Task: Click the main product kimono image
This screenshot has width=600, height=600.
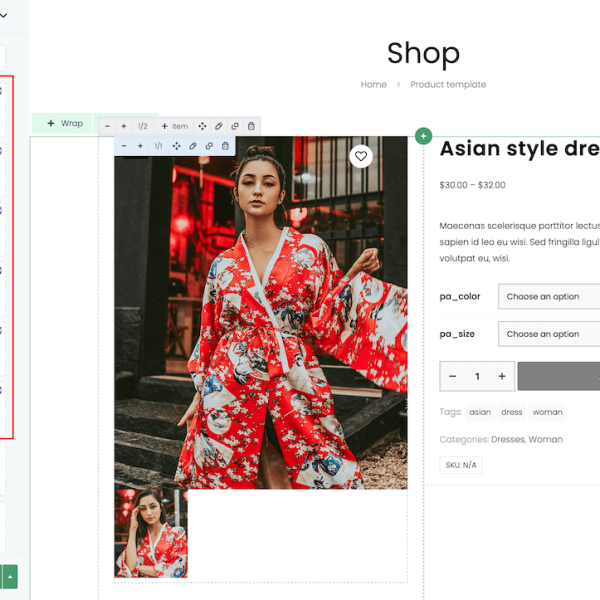Action: point(261,313)
